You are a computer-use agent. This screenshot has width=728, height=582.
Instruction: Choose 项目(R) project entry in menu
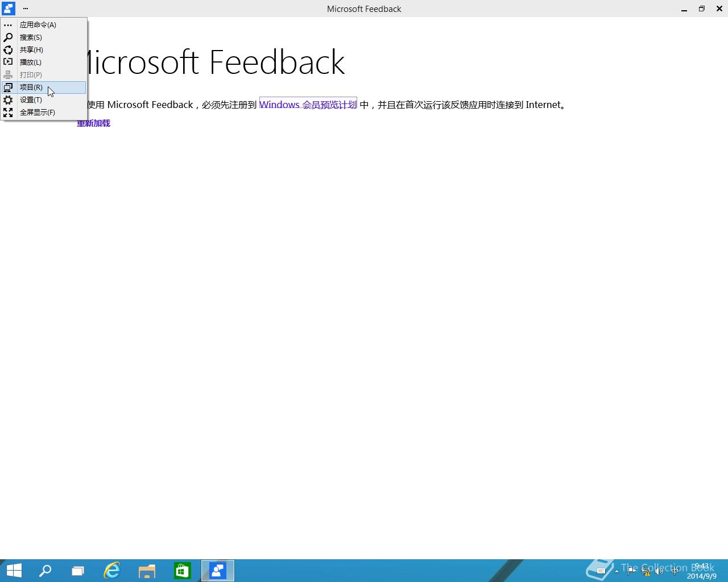click(x=44, y=88)
